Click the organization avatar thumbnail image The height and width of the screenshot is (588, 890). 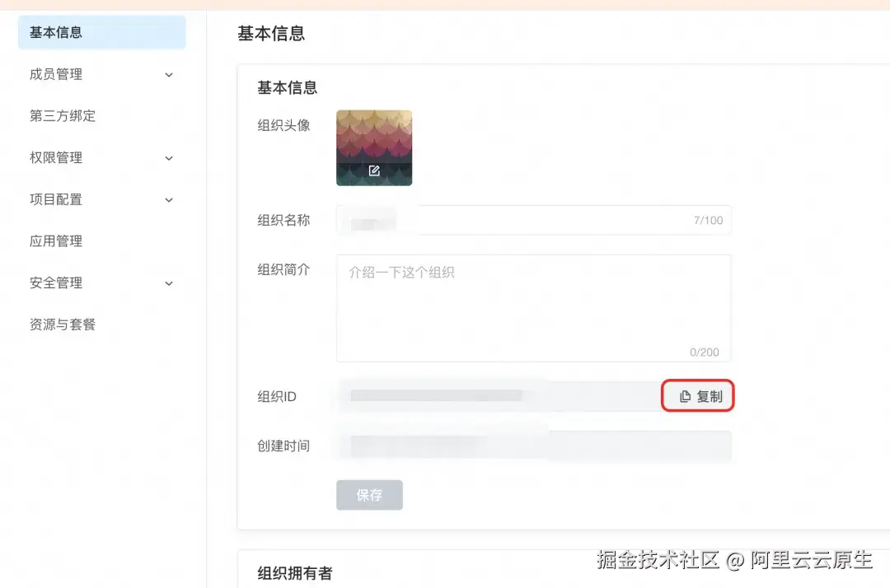click(x=374, y=147)
